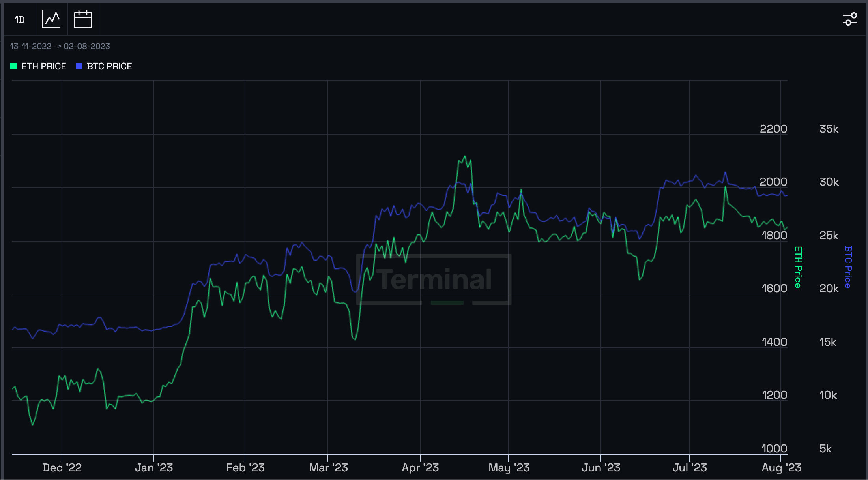
Task: Select the 1D timeframe interval button
Action: [x=20, y=19]
